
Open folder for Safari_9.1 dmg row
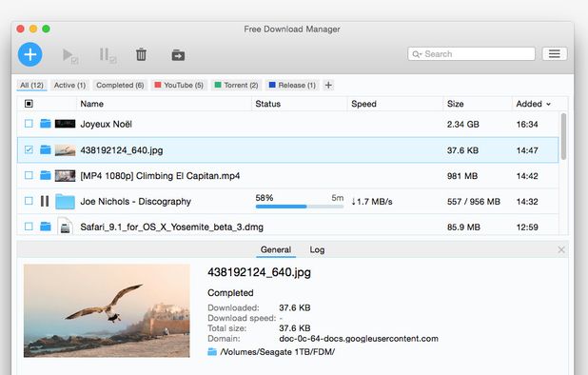46,227
